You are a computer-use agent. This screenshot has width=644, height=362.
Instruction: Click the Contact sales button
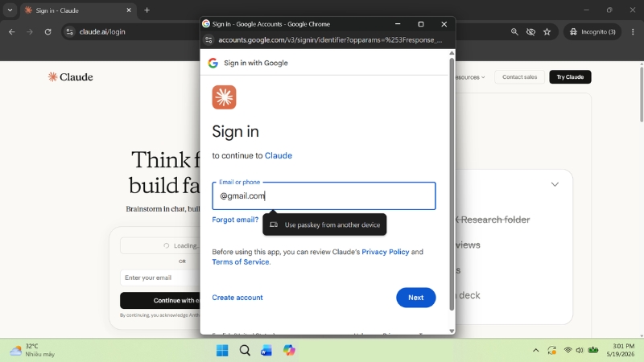click(x=519, y=76)
